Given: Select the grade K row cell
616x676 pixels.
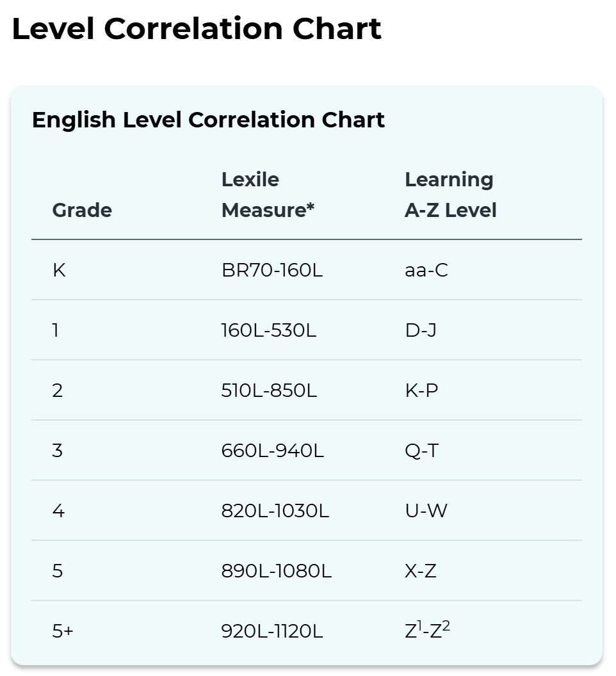Looking at the screenshot, I should (x=59, y=270).
